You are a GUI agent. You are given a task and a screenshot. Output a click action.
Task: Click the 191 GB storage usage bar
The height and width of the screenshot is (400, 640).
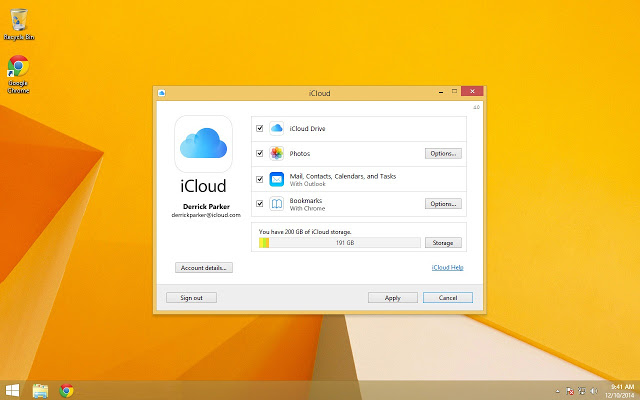coord(340,242)
